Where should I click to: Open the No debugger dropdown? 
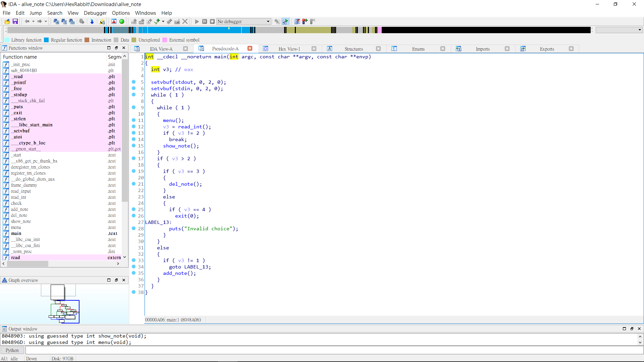(x=268, y=21)
